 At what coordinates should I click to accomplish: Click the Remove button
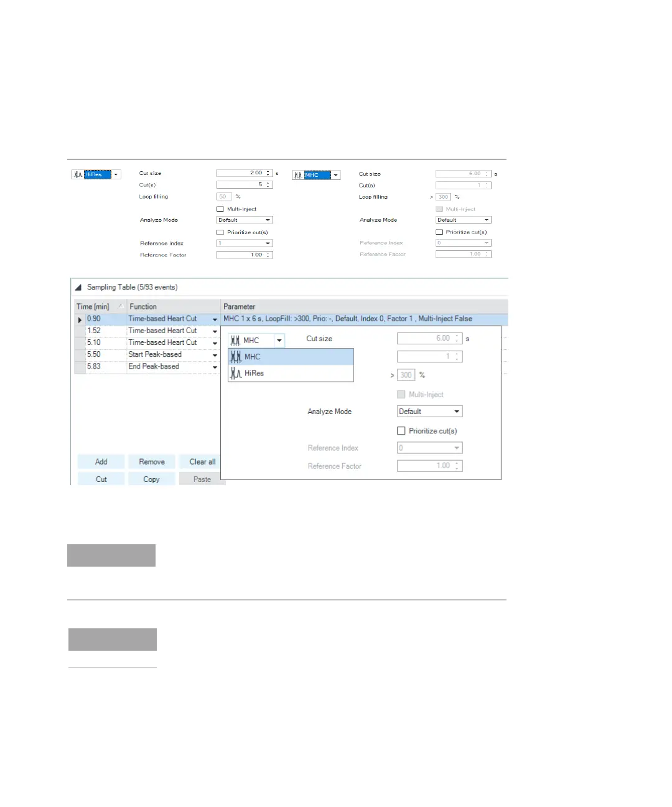[x=152, y=462]
